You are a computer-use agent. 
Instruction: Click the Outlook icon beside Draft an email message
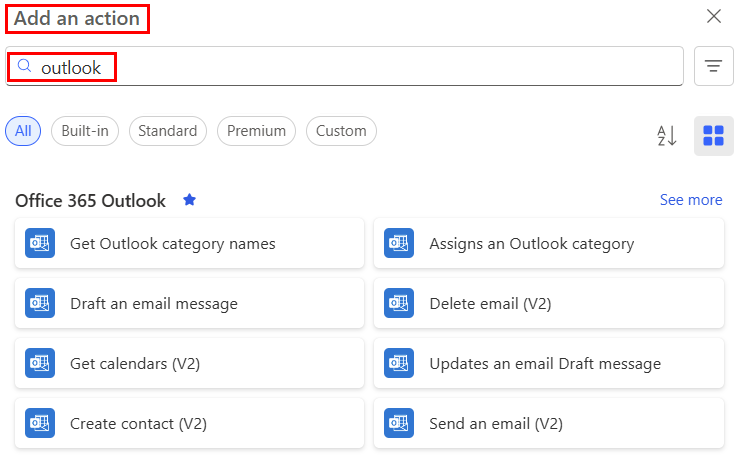(x=40, y=303)
